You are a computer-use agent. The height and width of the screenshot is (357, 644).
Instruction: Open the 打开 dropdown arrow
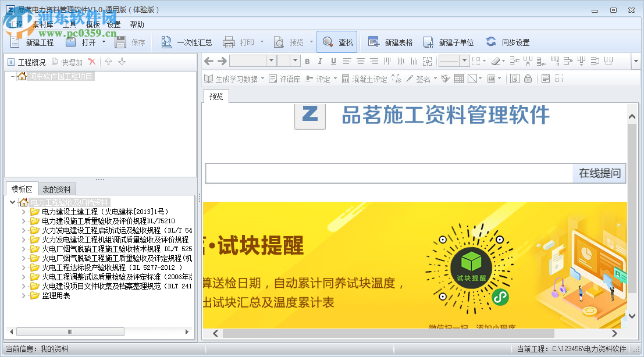click(x=104, y=42)
